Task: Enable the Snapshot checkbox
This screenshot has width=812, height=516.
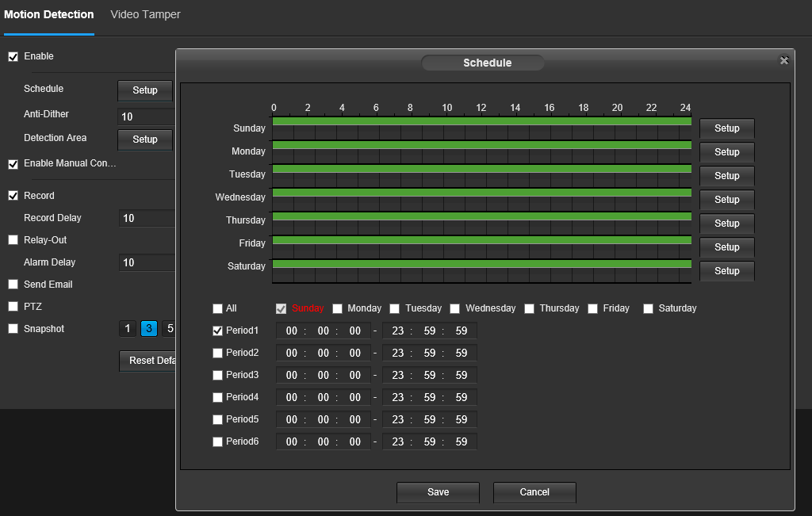Action: [13, 329]
